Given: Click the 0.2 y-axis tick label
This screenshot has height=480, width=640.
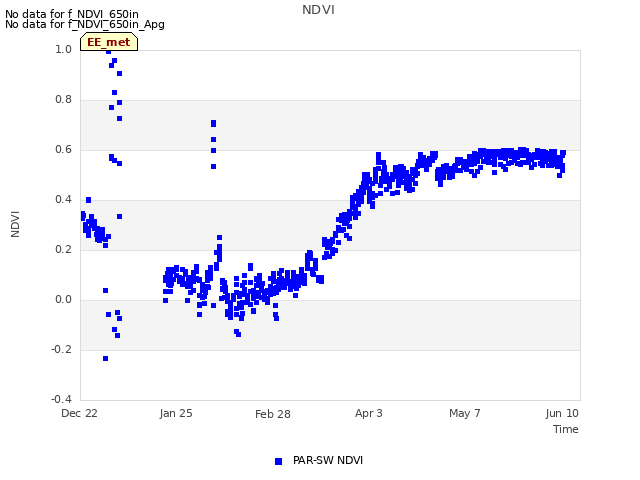Looking at the screenshot, I should [x=63, y=250].
